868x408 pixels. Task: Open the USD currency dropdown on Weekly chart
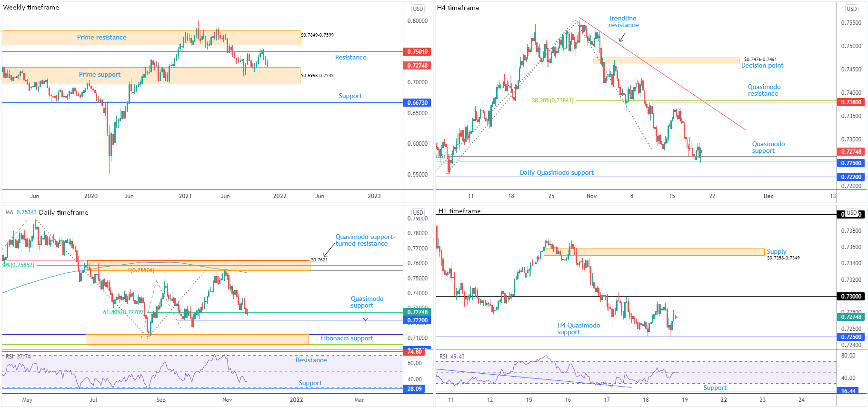click(418, 9)
